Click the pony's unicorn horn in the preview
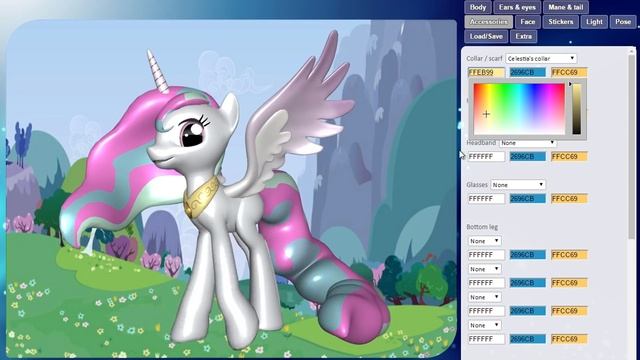The height and width of the screenshot is (360, 640). point(158,71)
